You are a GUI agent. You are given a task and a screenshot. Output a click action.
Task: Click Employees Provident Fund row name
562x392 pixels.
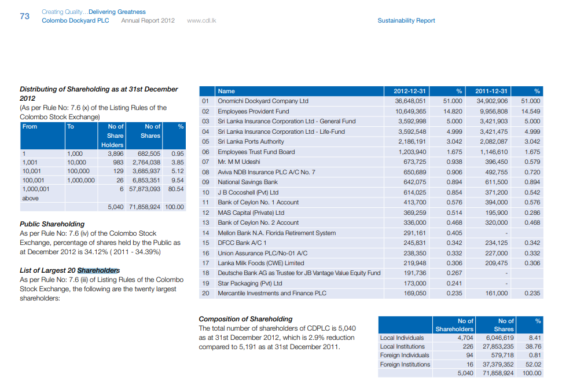254,112
